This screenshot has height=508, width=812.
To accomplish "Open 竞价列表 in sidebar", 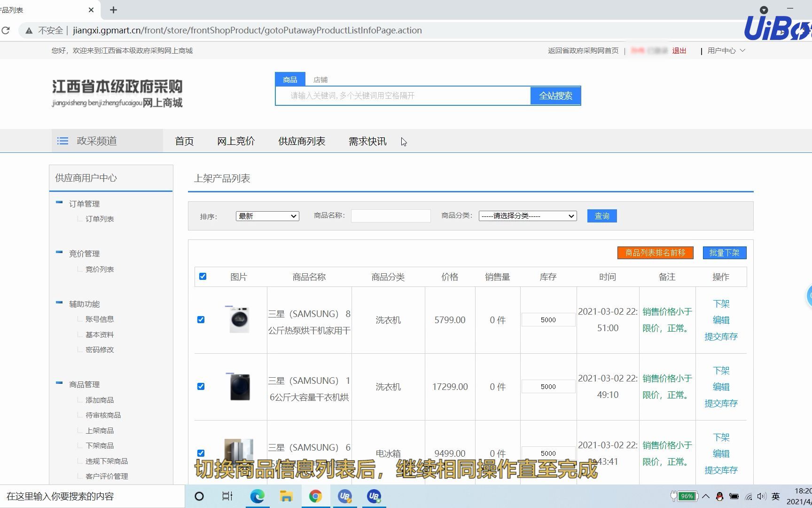I will point(100,270).
